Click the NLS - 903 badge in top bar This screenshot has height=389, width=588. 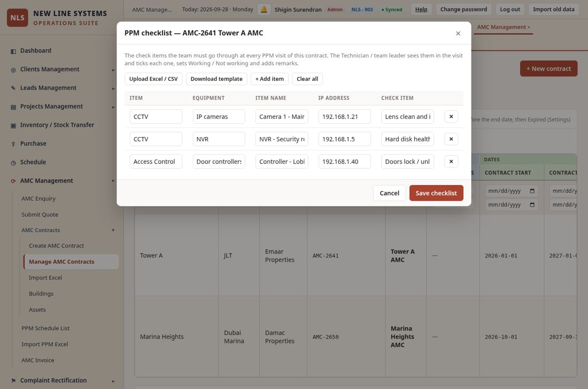point(362,10)
